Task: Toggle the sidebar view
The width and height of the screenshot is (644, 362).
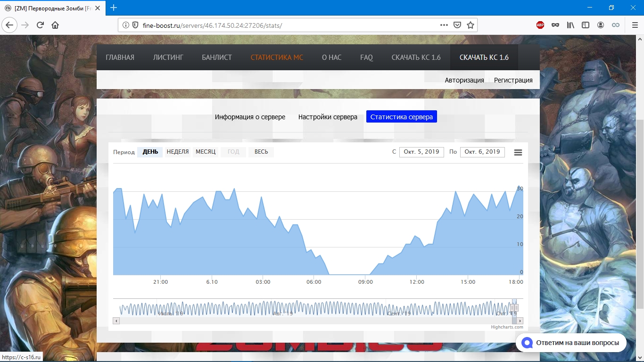Action: pos(586,25)
